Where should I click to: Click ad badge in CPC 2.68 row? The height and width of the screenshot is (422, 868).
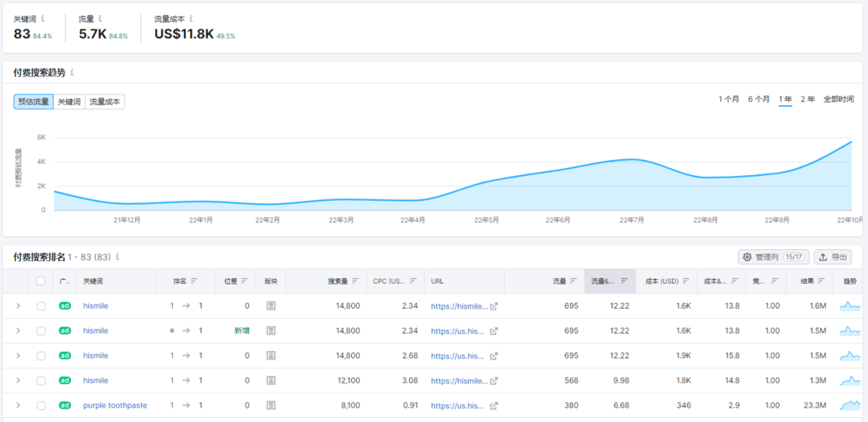pyautogui.click(x=65, y=355)
